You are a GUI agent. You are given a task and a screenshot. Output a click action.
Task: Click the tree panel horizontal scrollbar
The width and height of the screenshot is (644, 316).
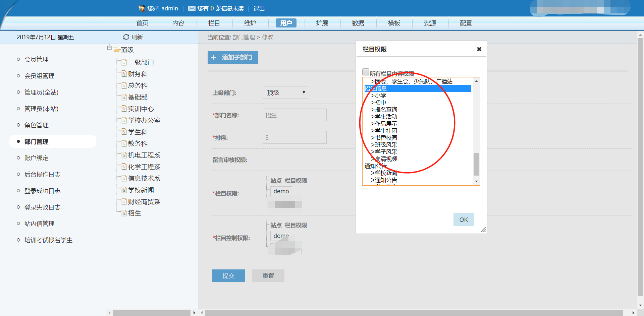[152, 313]
